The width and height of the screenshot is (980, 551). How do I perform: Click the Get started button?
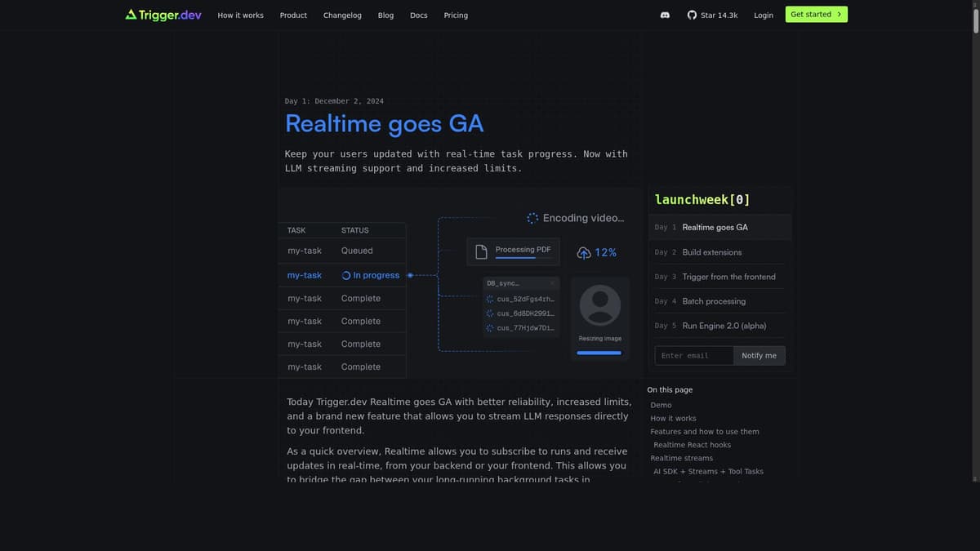click(x=817, y=14)
